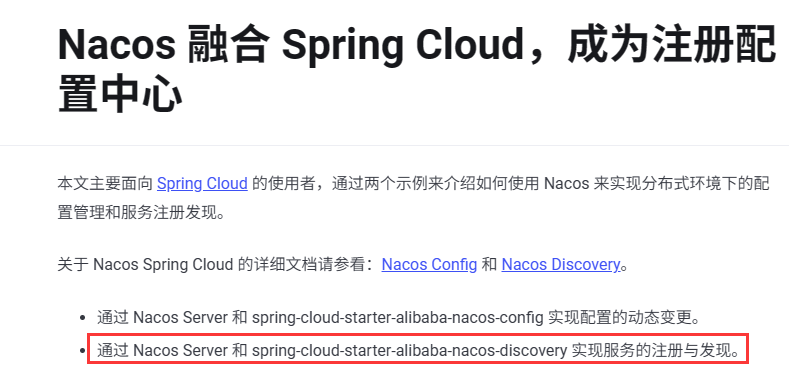Click the second list item's bullet marker

click(83, 351)
